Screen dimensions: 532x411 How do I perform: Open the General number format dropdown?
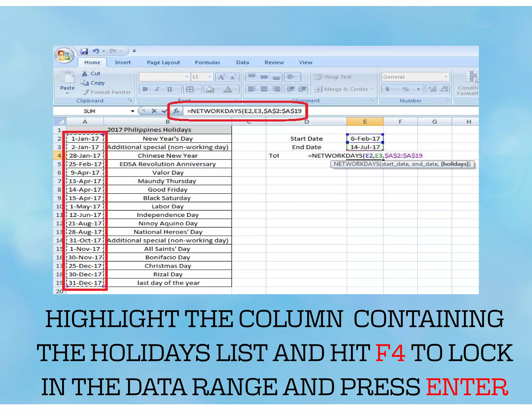(x=446, y=77)
